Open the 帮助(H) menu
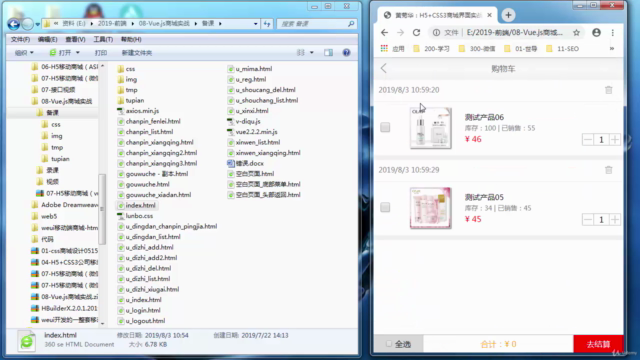Viewport: 640px width, 360px height. [x=131, y=39]
